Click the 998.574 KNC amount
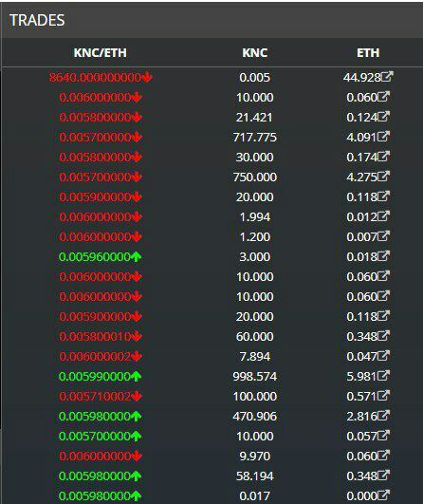The image size is (423, 504). pos(255,377)
